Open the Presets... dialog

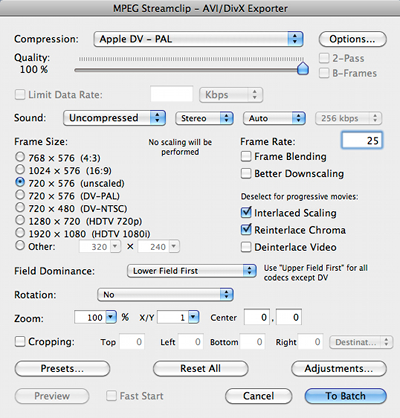[x=62, y=369]
